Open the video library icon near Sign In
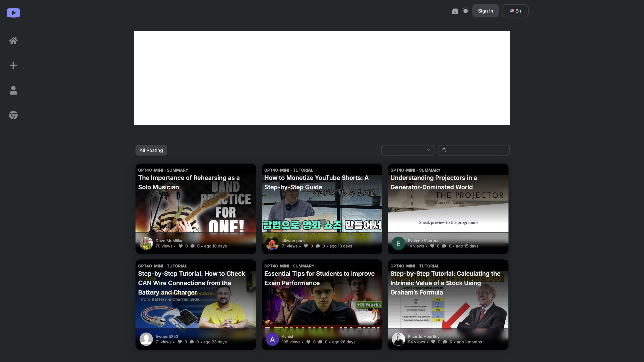 [455, 11]
